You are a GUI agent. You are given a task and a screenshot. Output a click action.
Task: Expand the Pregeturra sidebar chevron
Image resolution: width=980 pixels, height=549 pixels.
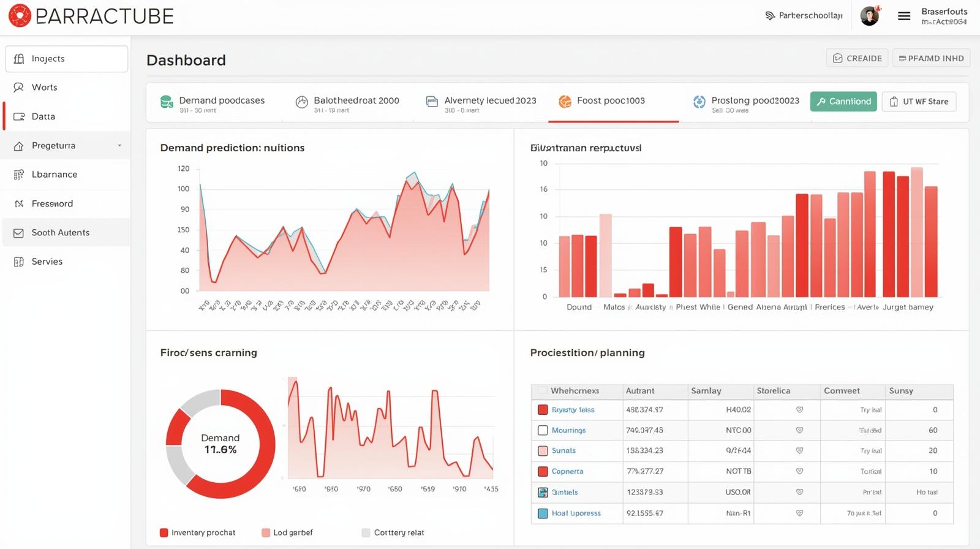coord(119,146)
